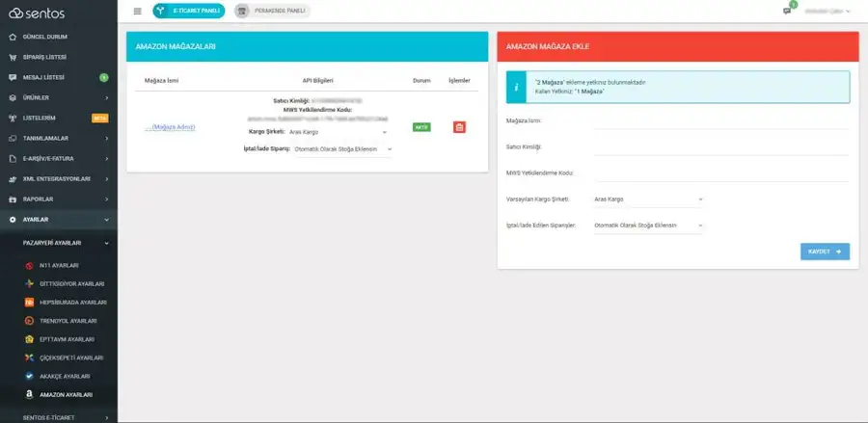
Task: Click the MWS Yetkilendirme Kodu input field
Action: [721, 173]
